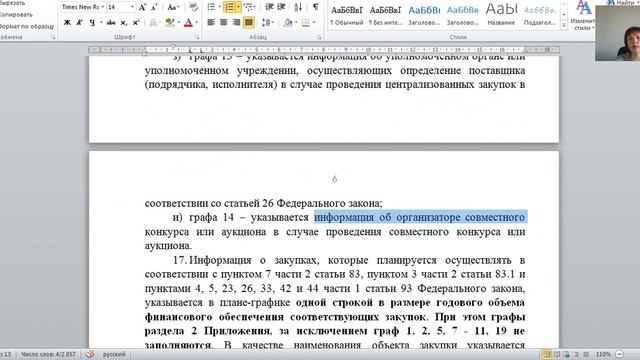Open the numbering library dropdown arrow
This screenshot has width=640, height=360.
point(238,7)
